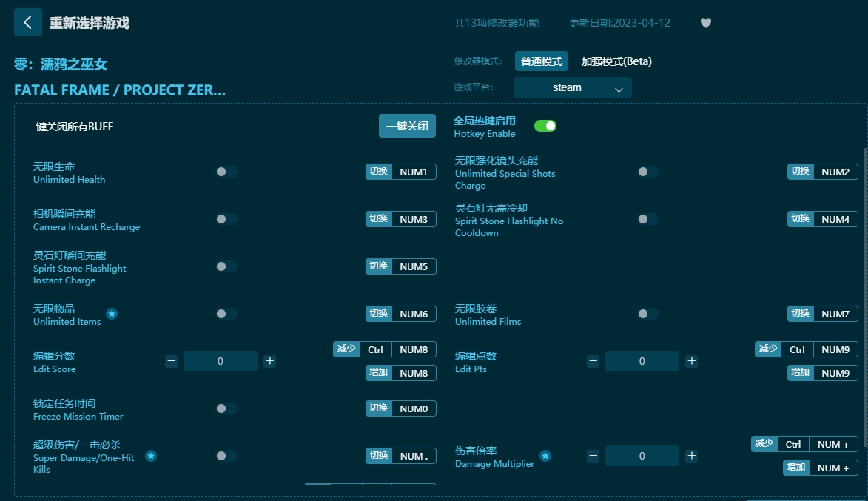Select 加强模式(Beta) enhanced mode tab
The height and width of the screenshot is (501, 868).
coord(616,61)
